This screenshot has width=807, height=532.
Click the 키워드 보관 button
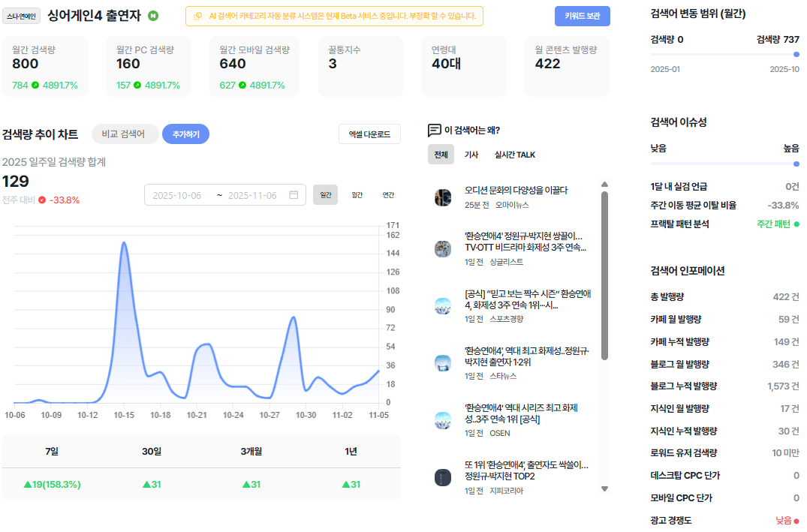point(582,16)
